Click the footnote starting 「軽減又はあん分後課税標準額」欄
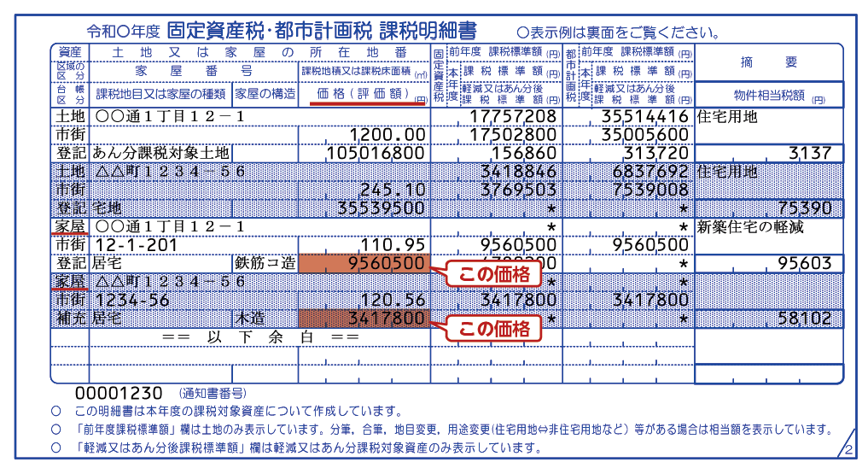The height and width of the screenshot is (474, 868). coord(310,448)
